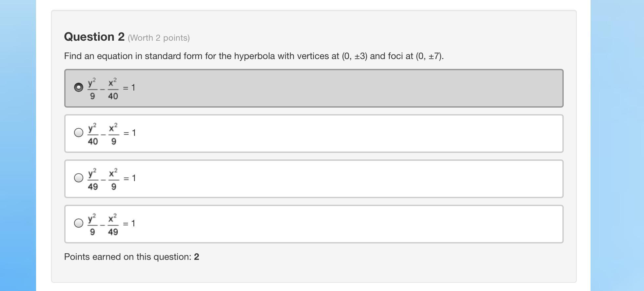The height and width of the screenshot is (291, 644).
Task: Pick the y²/9 − x²/49 radio button
Action: (x=79, y=223)
